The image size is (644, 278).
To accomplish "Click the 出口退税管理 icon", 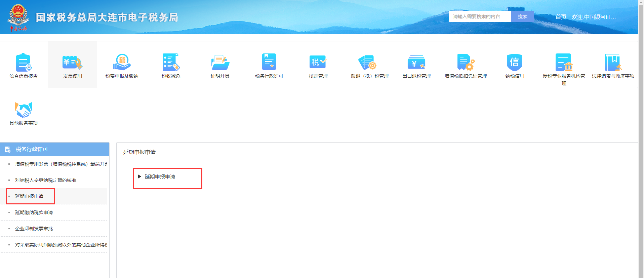I will point(416,63).
